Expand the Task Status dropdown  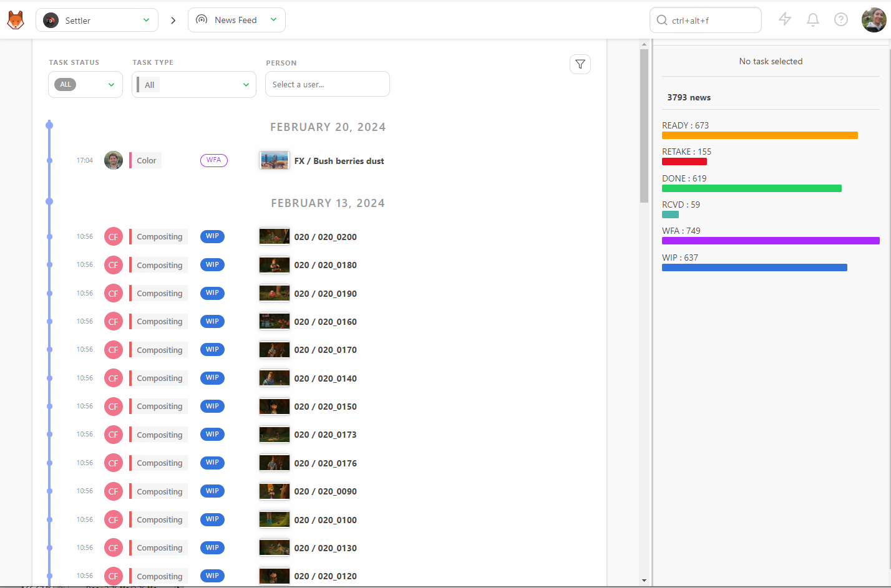85,85
